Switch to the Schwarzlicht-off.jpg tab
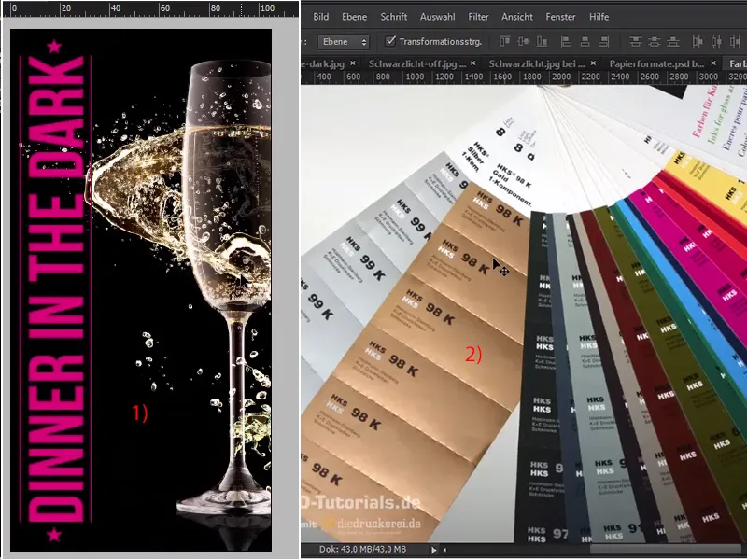Image resolution: width=747 pixels, height=560 pixels. point(416,63)
